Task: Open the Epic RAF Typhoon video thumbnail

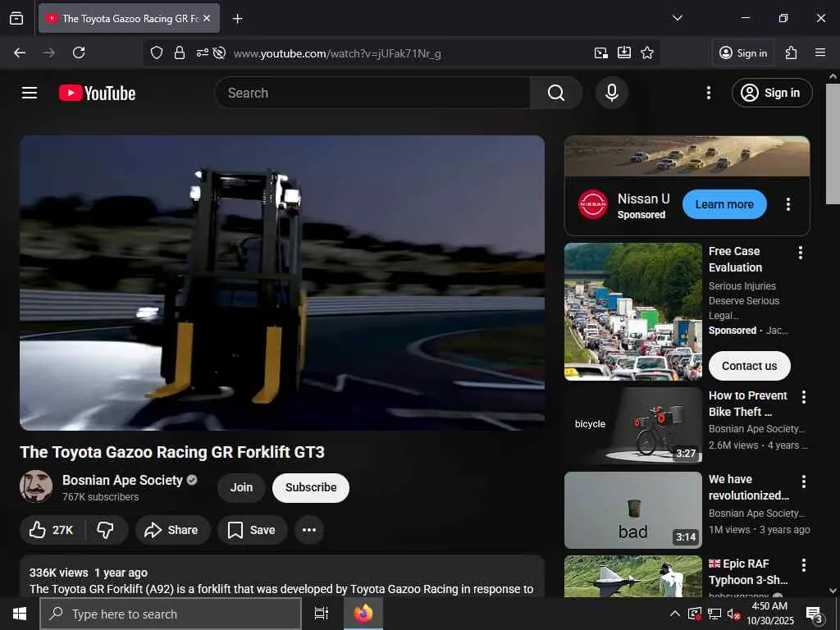Action: (x=632, y=577)
